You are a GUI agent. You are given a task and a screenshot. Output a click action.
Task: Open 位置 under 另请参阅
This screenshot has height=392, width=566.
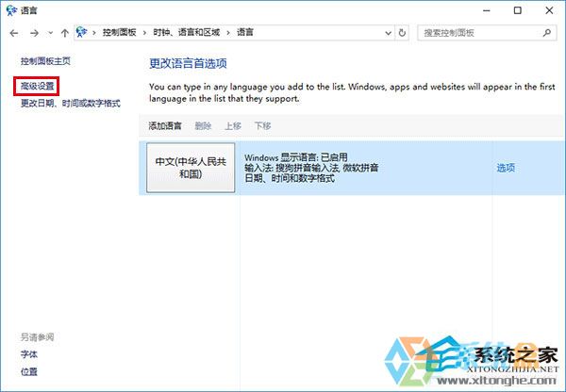click(29, 371)
